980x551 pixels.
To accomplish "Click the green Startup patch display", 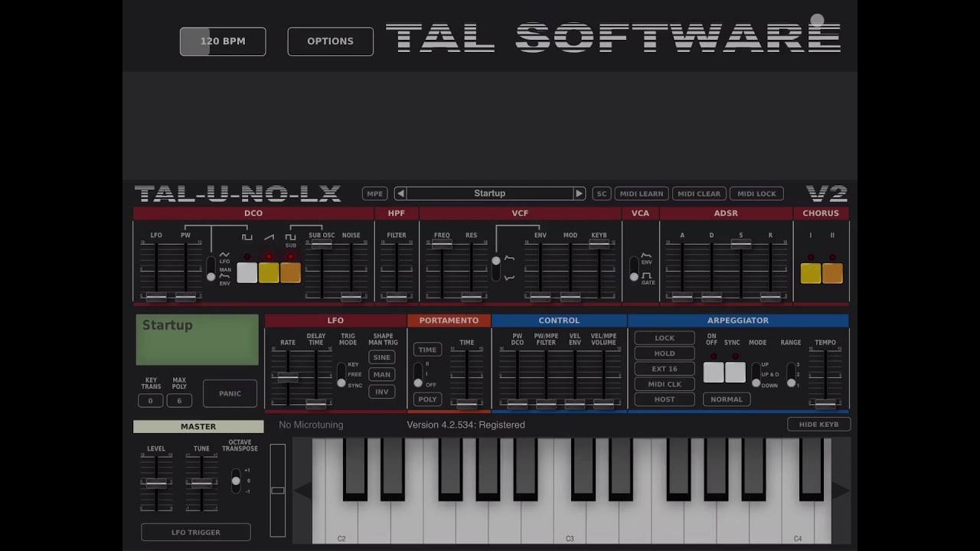I will pyautogui.click(x=198, y=340).
